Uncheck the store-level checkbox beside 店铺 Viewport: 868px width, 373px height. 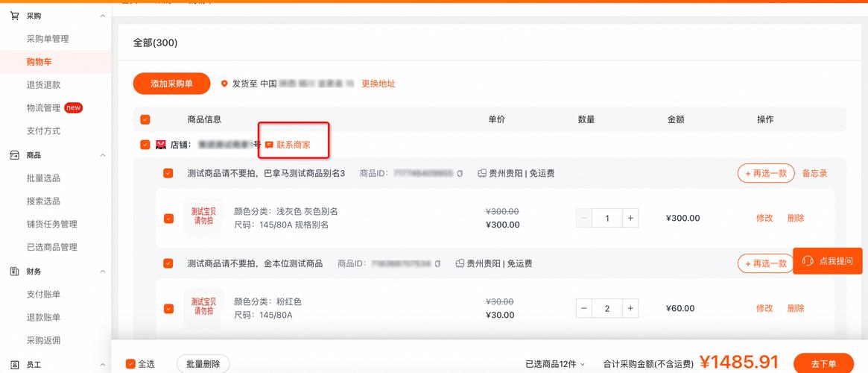point(145,145)
